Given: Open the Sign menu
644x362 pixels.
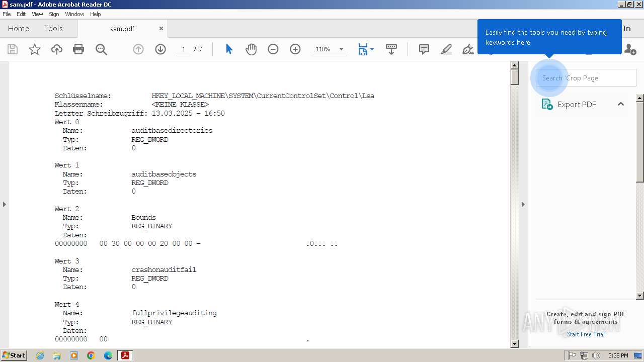Looking at the screenshot, I should tap(54, 14).
